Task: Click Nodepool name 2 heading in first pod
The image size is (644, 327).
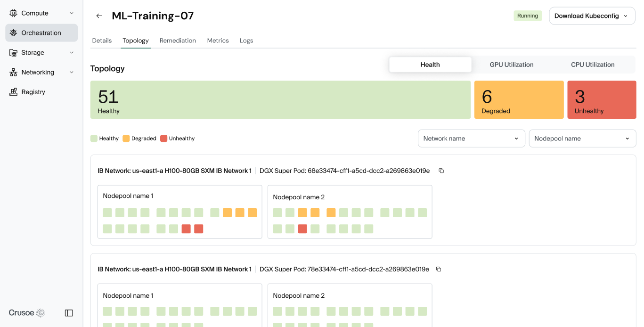Action: click(x=299, y=197)
